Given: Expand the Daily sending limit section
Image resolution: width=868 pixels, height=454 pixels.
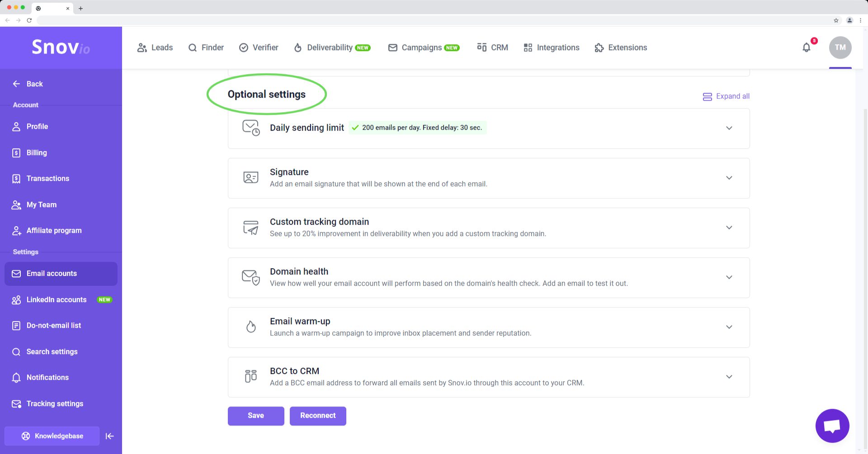Looking at the screenshot, I should [x=729, y=128].
